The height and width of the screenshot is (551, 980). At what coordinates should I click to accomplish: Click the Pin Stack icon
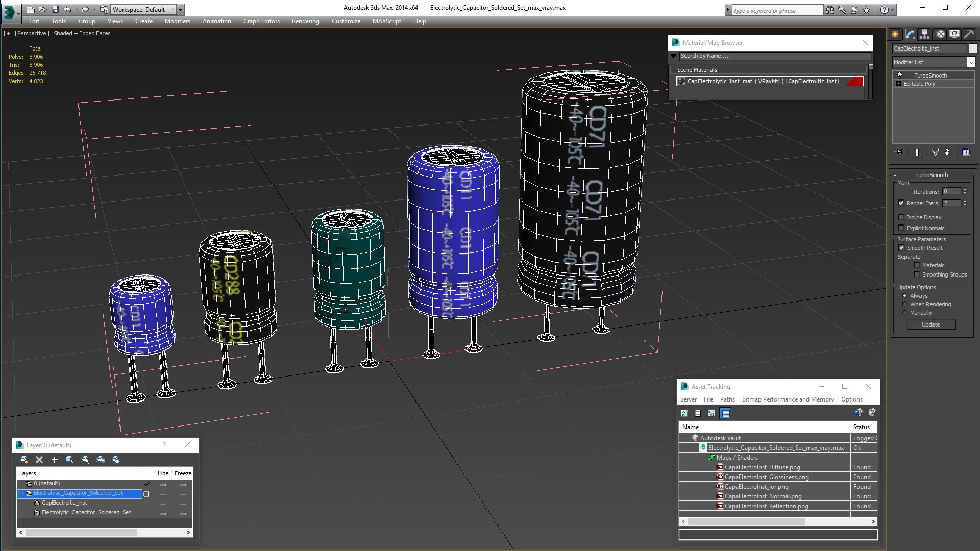[899, 152]
